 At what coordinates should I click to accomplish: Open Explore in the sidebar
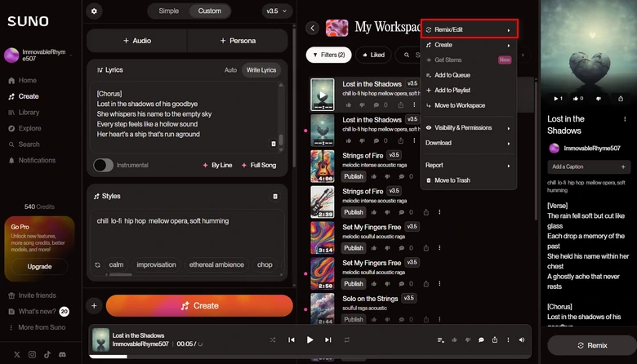click(24, 128)
